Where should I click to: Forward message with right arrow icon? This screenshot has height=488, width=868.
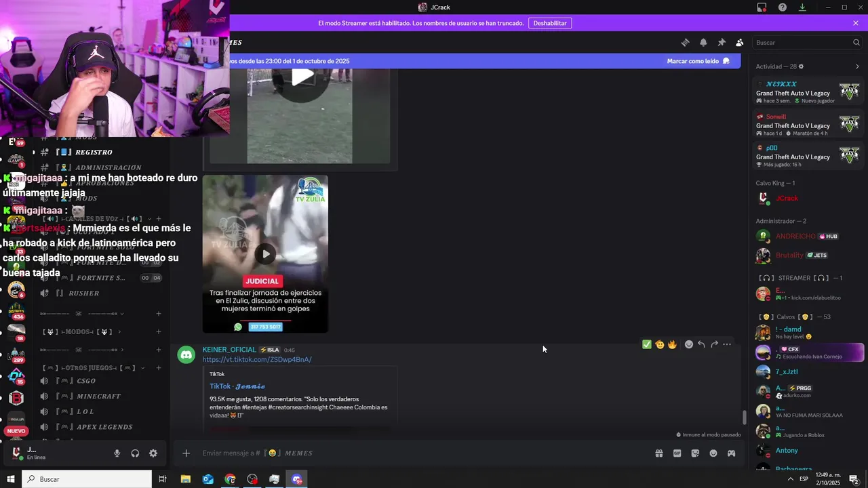coord(714,344)
